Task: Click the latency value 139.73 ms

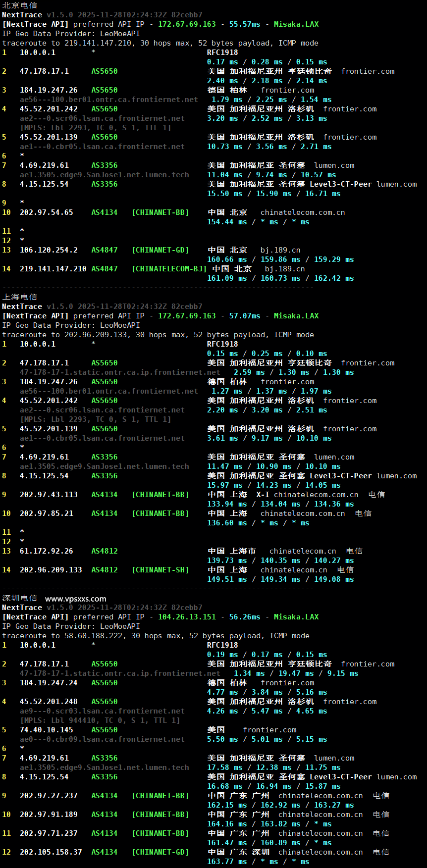Action: [x=227, y=561]
